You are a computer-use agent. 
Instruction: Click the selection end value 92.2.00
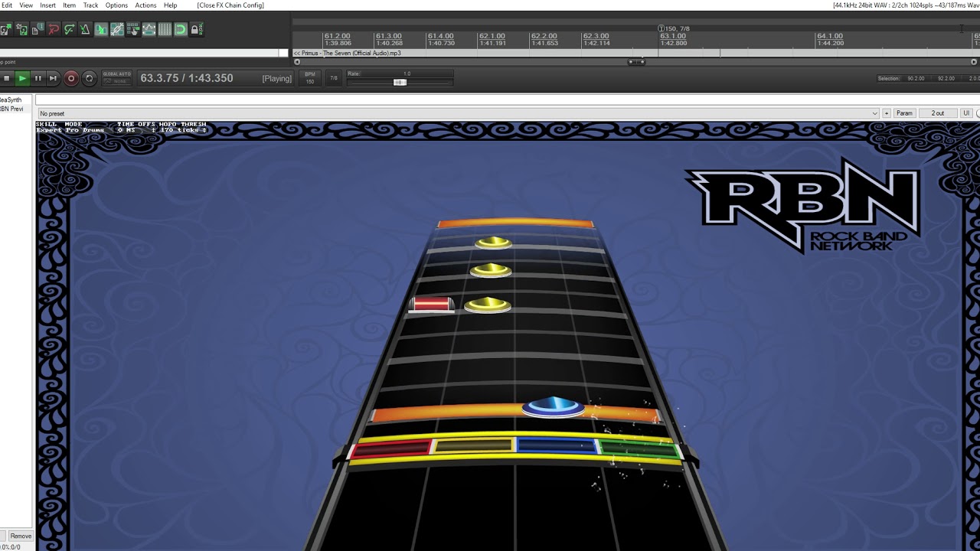tap(946, 78)
